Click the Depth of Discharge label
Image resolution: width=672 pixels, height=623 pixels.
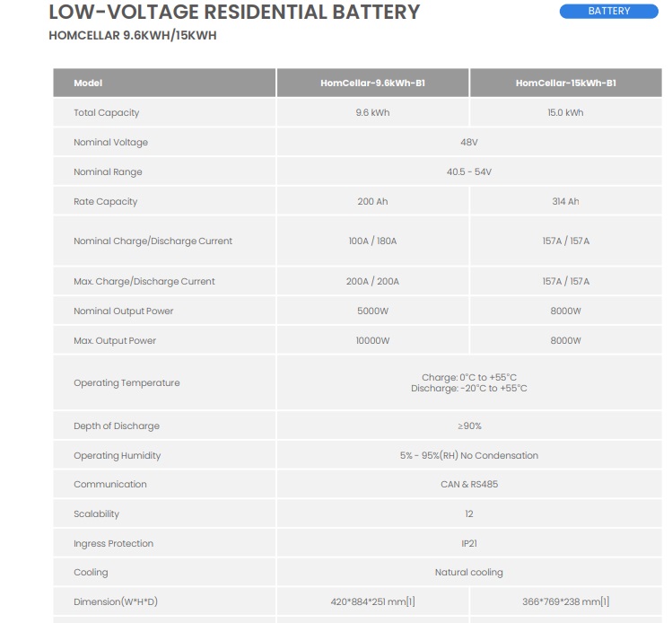pos(116,426)
